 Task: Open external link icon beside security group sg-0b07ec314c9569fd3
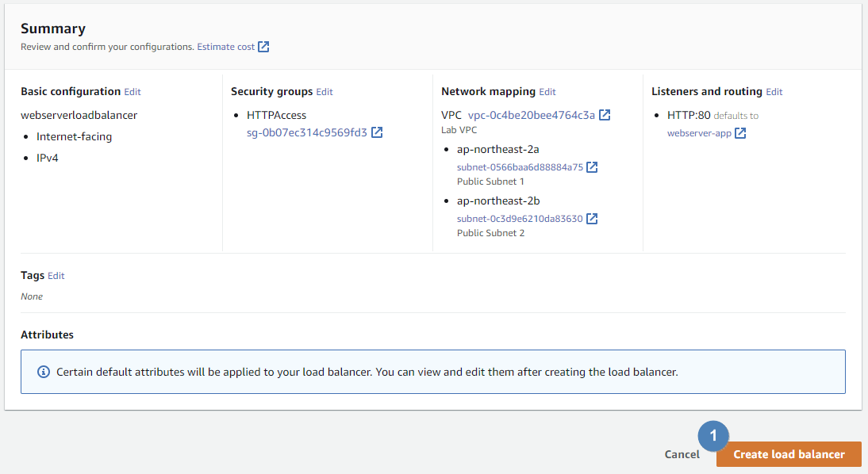pos(378,132)
